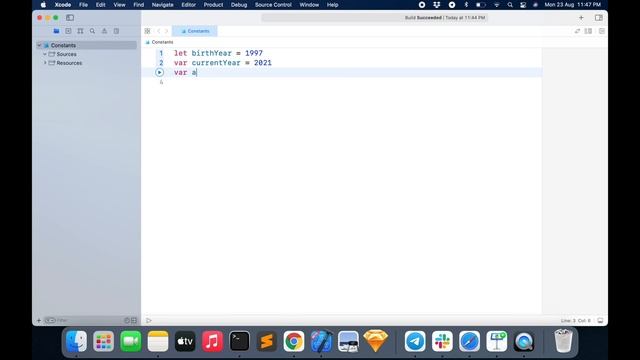640x360 pixels.
Task: Open the Debug menu
Action: coord(239,5)
